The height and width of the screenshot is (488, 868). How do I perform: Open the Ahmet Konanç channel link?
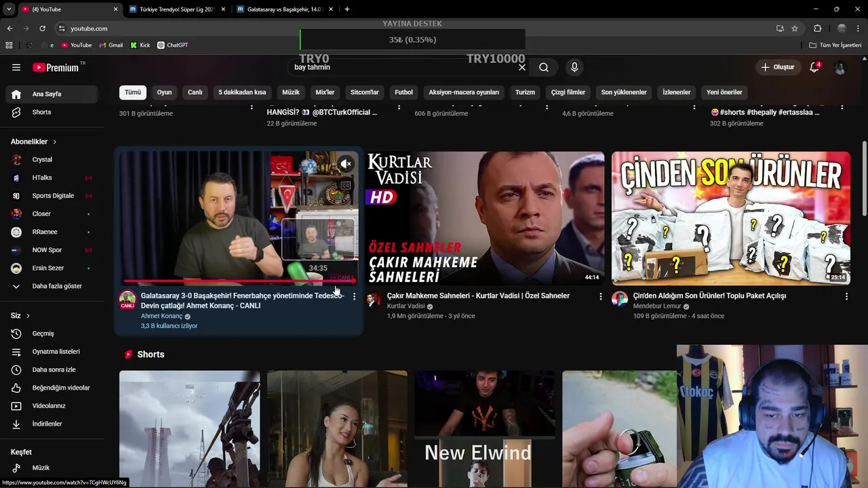[x=162, y=317]
